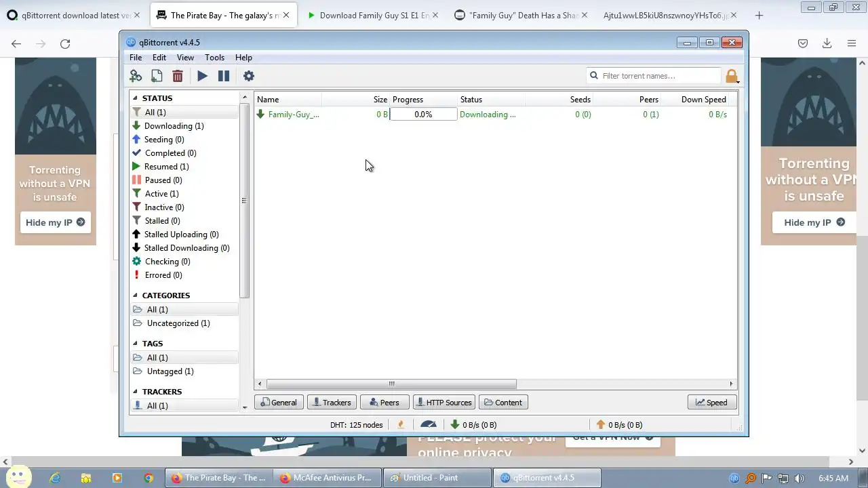
Task: Click in the Filter torrent names field
Action: point(654,76)
